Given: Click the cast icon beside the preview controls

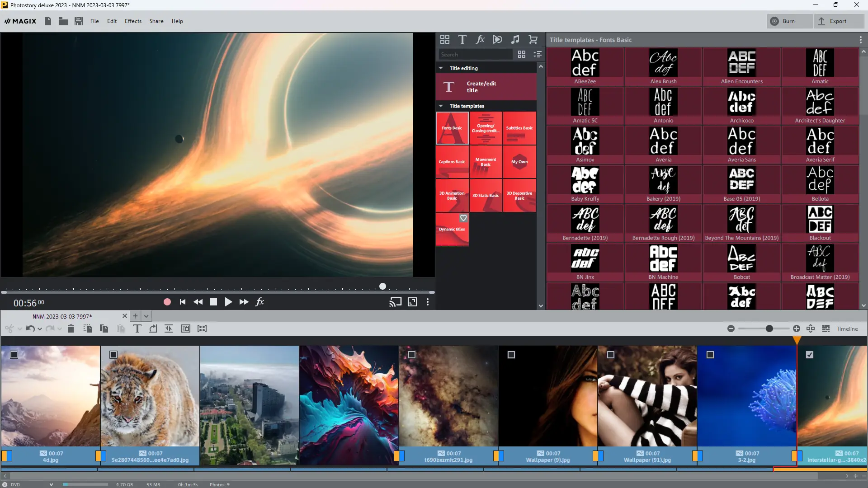Looking at the screenshot, I should pyautogui.click(x=395, y=302).
